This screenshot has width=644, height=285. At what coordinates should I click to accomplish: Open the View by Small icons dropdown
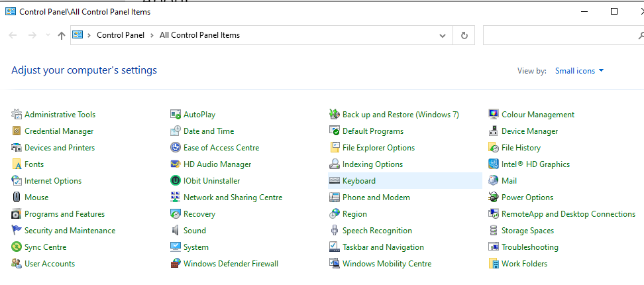(580, 71)
